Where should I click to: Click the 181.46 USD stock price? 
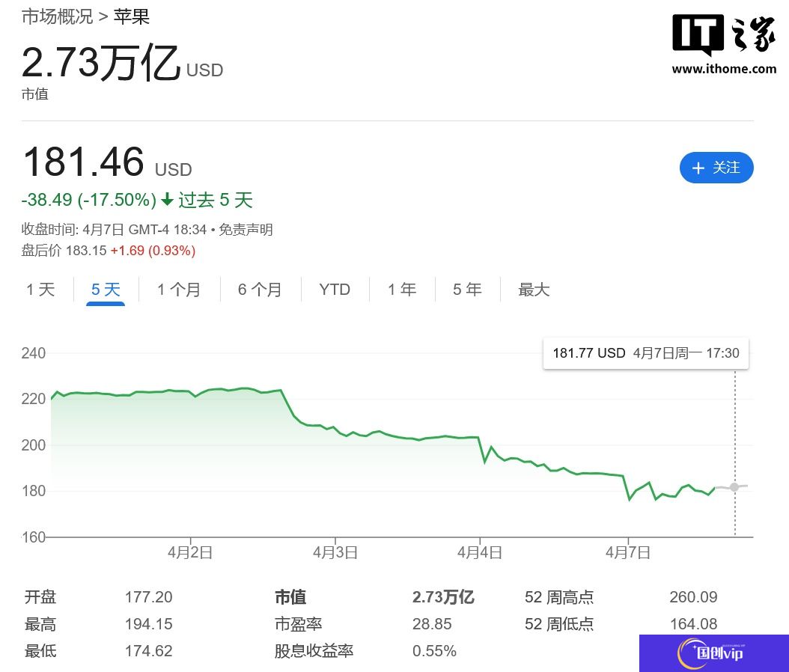(107, 162)
